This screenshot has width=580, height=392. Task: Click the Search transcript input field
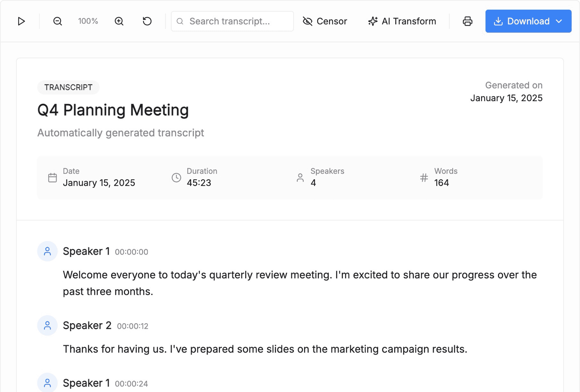click(236, 21)
